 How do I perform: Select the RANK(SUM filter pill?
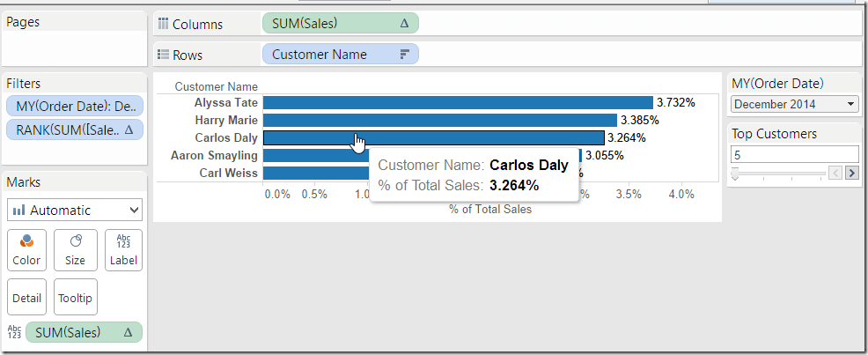coord(73,130)
